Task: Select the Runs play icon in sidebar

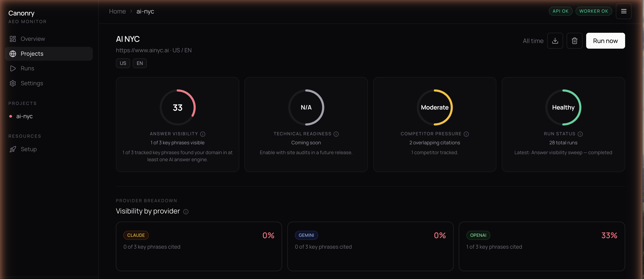Action: pyautogui.click(x=13, y=68)
